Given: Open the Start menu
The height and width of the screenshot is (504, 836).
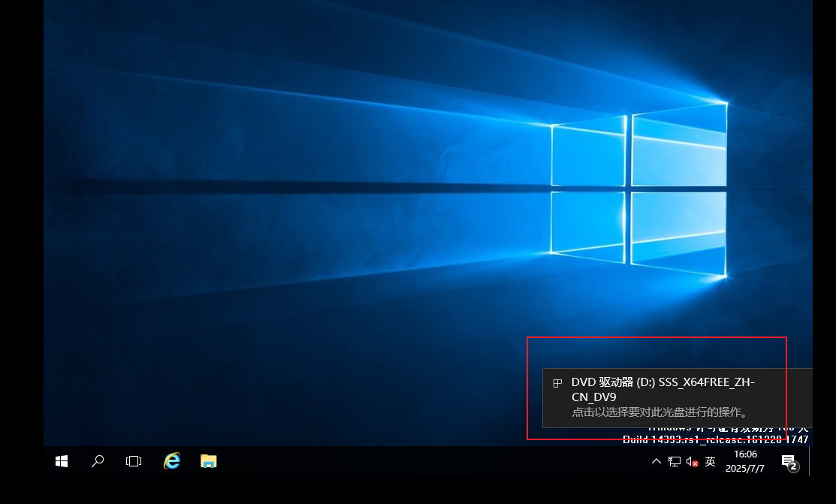Looking at the screenshot, I should [61, 460].
